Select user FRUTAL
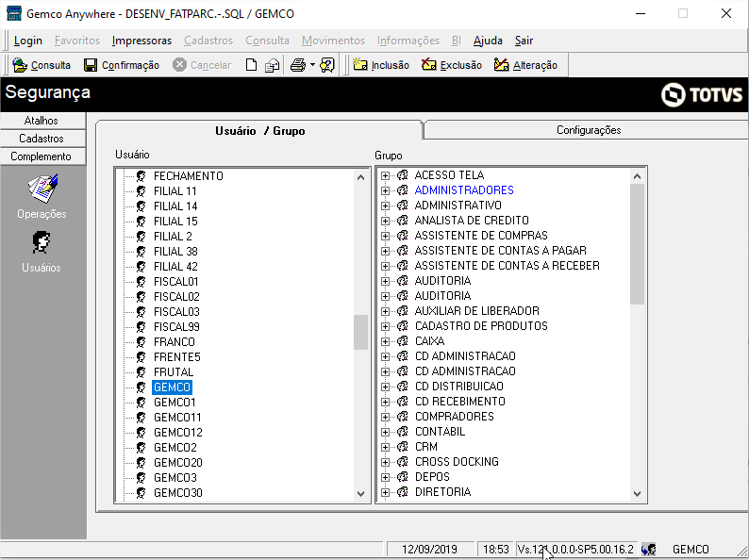The image size is (749, 560). click(174, 372)
